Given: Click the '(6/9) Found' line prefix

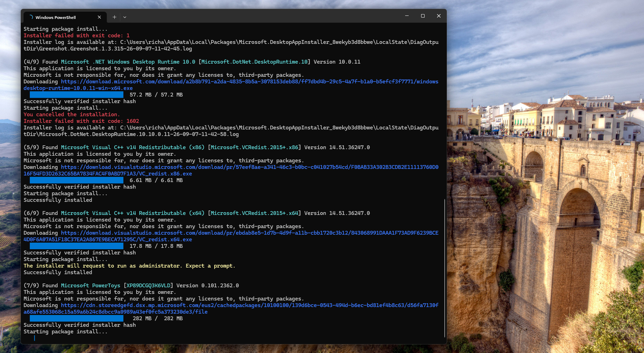Looking at the screenshot, I should [x=41, y=213].
